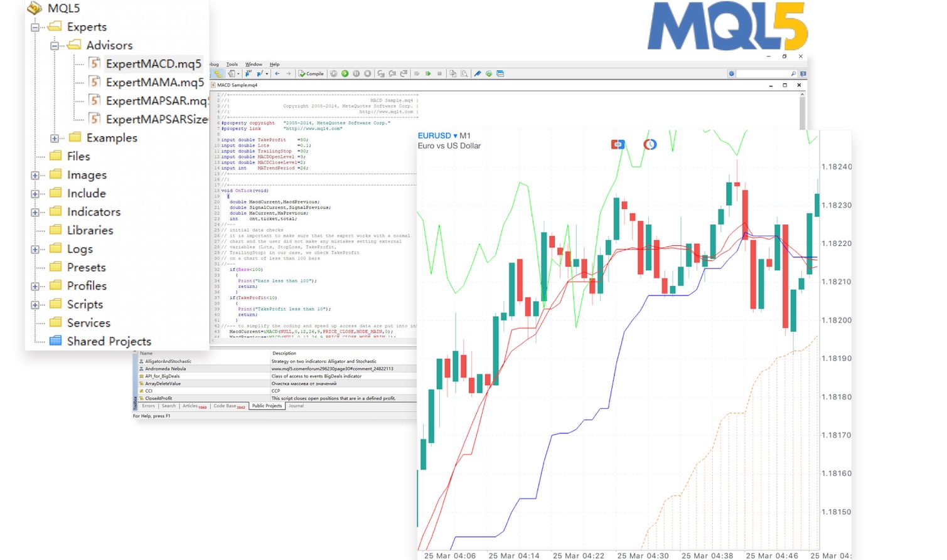The height and width of the screenshot is (560, 947).
Task: Click the search magnifier icon in the toolbar
Action: [x=793, y=74]
